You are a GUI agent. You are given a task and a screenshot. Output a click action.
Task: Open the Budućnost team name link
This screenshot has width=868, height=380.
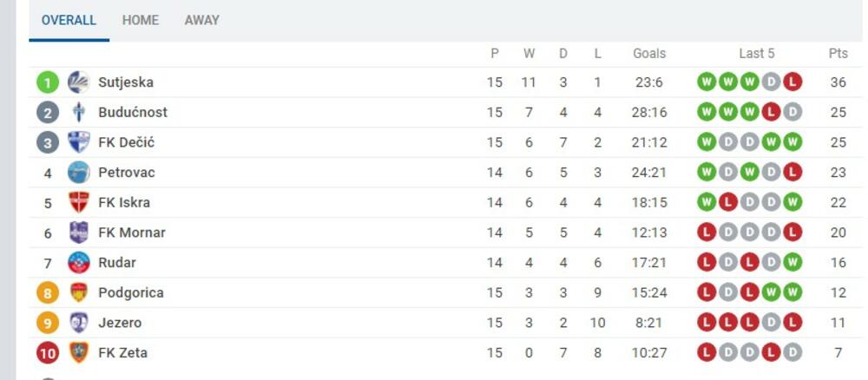click(133, 112)
